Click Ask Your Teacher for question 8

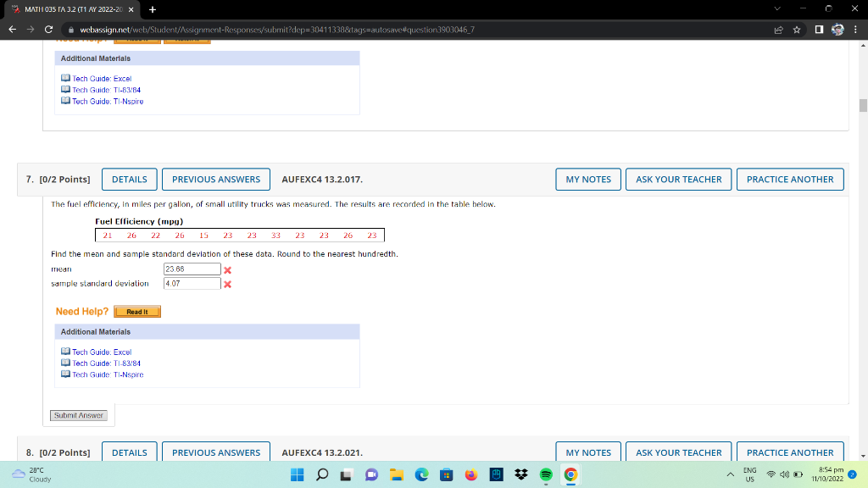[x=679, y=452]
